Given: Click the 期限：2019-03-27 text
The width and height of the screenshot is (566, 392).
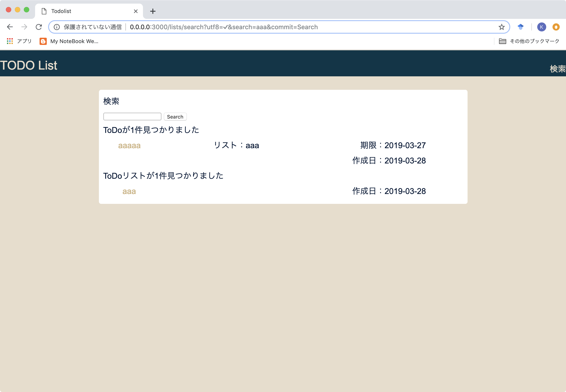Looking at the screenshot, I should 393,145.
